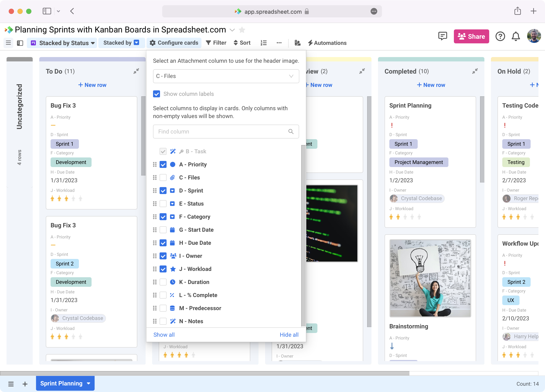Uncheck Show column labels
The height and width of the screenshot is (392, 545).
click(x=157, y=94)
